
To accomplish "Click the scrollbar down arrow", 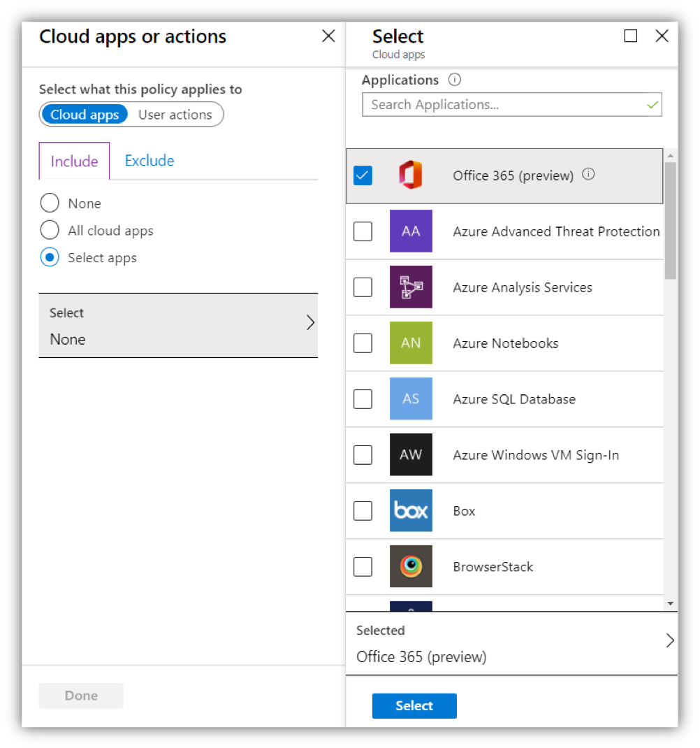I will pyautogui.click(x=670, y=603).
